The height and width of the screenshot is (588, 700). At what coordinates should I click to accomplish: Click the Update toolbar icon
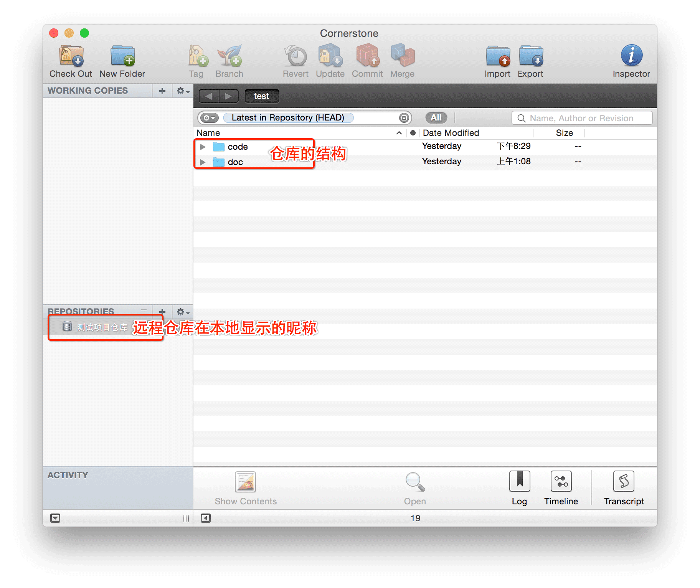(x=330, y=56)
